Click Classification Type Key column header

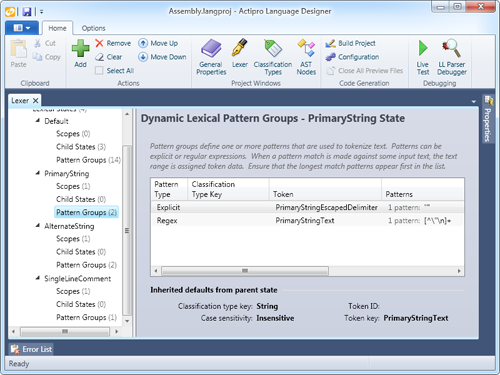pos(229,189)
